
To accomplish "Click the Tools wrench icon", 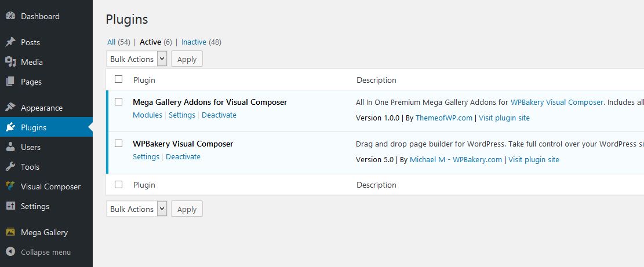I will 10,167.
